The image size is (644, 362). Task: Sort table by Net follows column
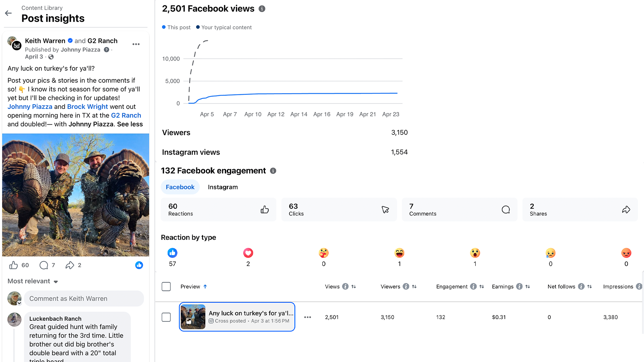(x=590, y=287)
